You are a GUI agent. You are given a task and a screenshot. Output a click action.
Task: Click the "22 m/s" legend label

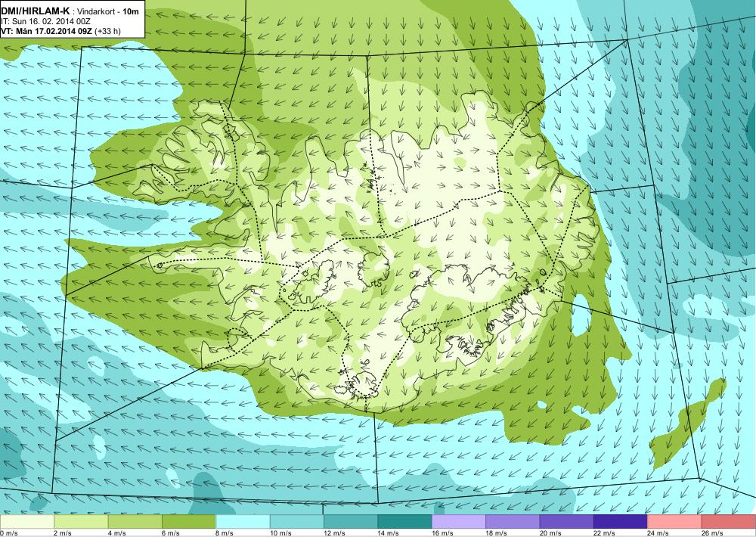(605, 533)
